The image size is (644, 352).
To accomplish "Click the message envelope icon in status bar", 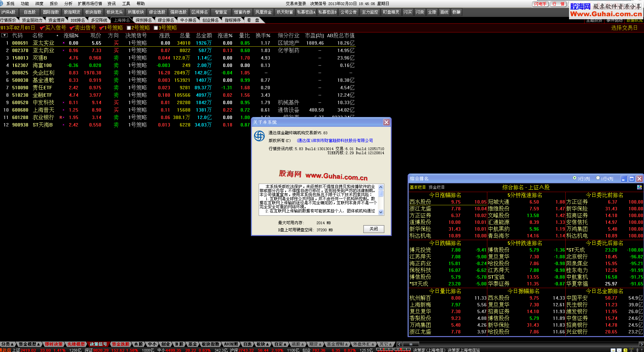I will click(619, 350).
